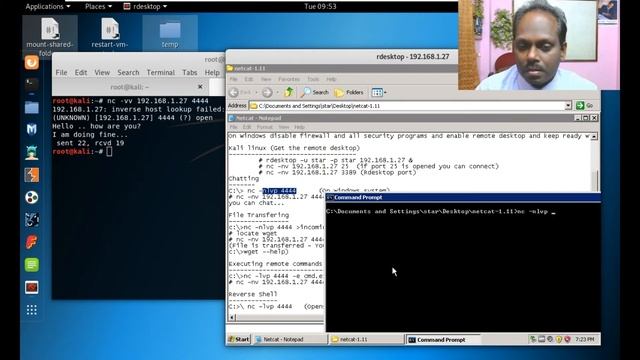Screen dimensions: 640x360
Task: Click Folders in the Explorer toolbar
Action: point(349,93)
